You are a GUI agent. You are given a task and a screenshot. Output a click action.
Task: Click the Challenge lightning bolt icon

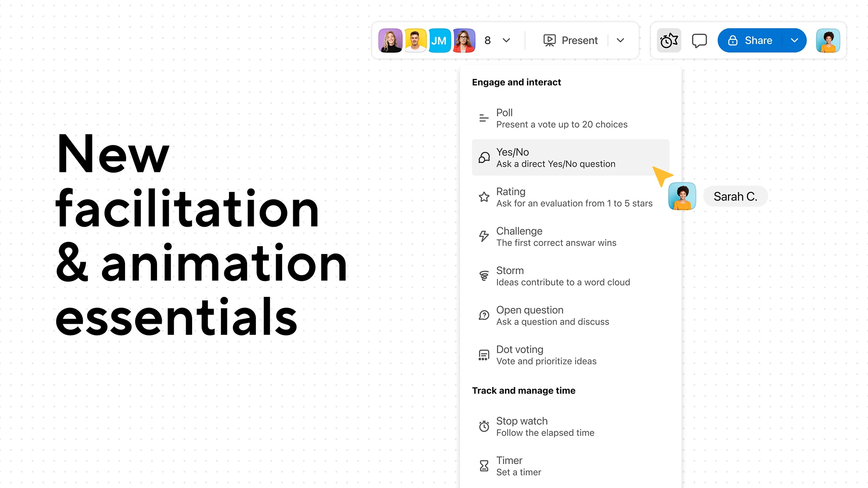click(x=484, y=237)
